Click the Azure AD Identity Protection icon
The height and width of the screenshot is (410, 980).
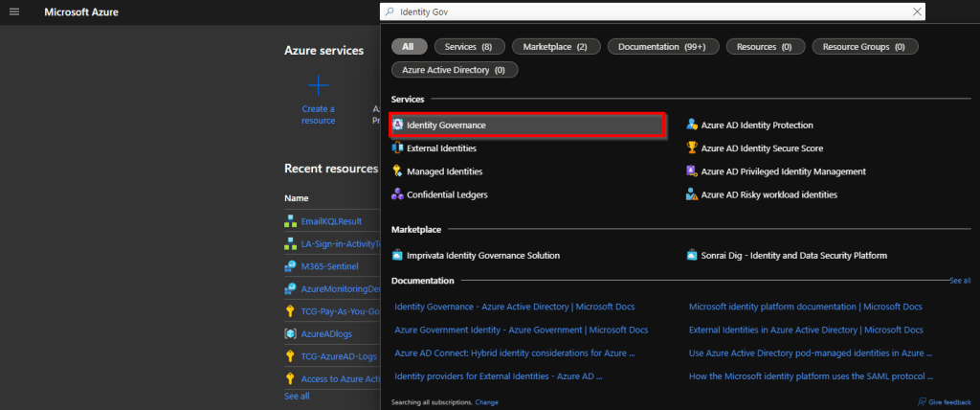click(692, 125)
